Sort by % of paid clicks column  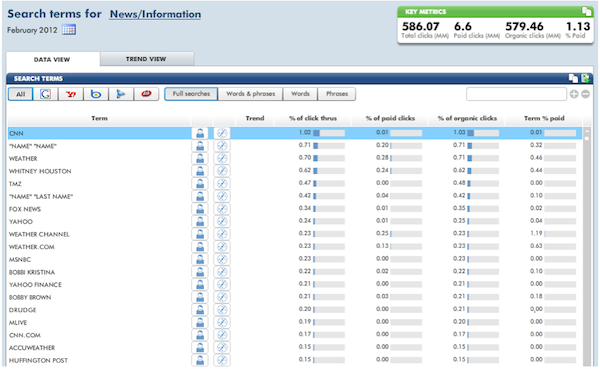tap(390, 118)
